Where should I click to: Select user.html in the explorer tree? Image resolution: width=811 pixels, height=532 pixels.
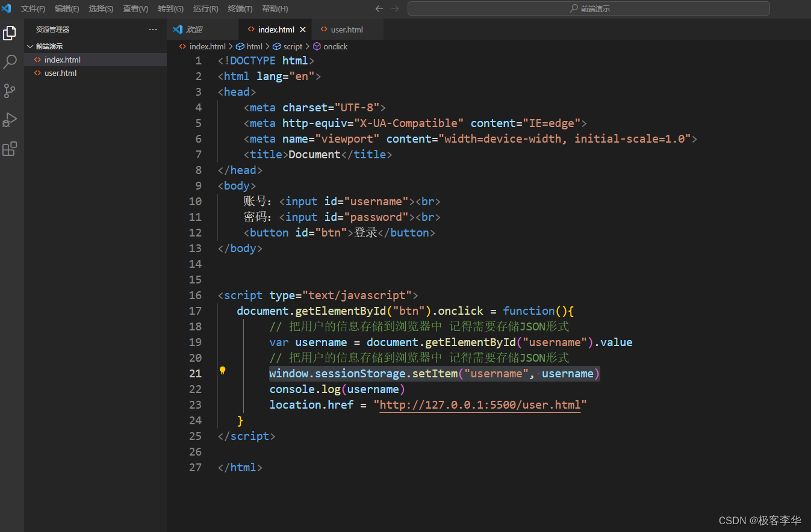point(95,73)
